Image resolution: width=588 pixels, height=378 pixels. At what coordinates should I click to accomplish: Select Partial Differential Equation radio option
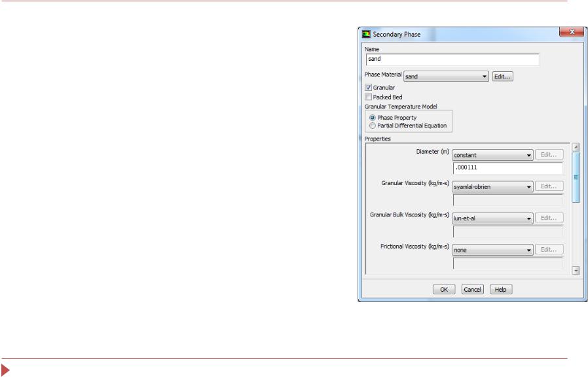point(373,126)
